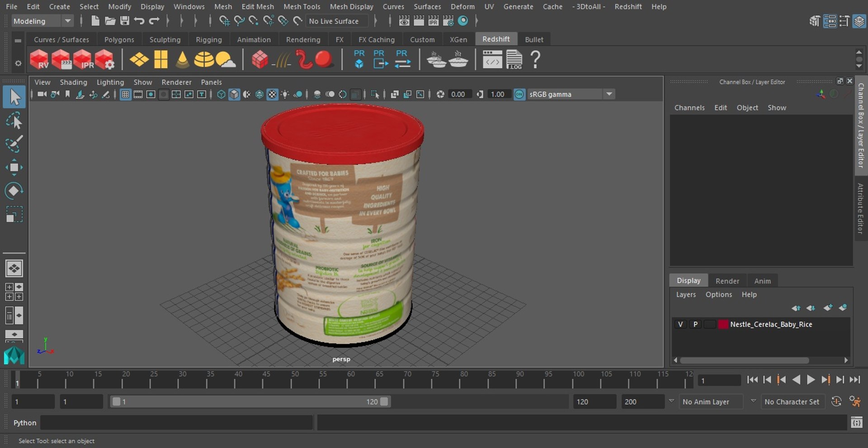Switch to the Render layer tab
Screen dimensions: 868x448
[x=727, y=281]
